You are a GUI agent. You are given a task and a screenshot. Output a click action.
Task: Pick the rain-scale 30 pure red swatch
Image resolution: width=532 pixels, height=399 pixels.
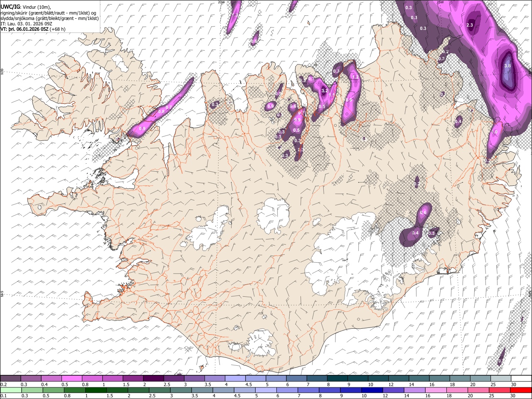pyautogui.click(x=521, y=390)
